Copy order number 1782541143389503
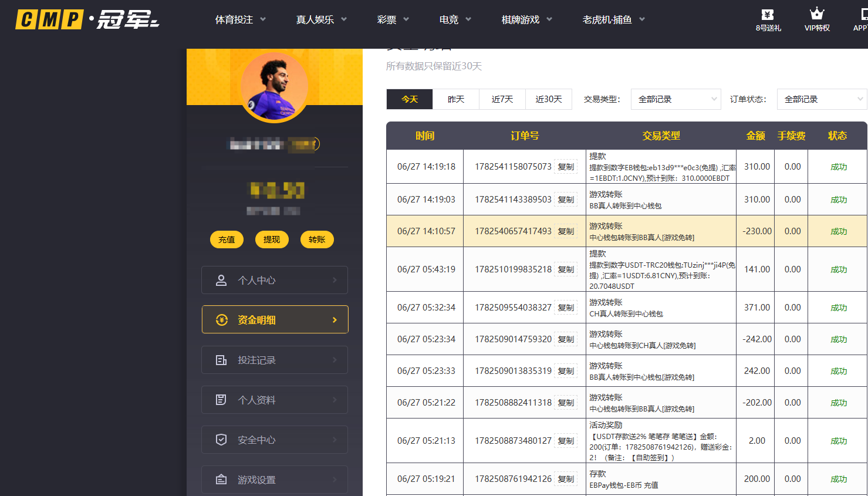 click(x=566, y=200)
